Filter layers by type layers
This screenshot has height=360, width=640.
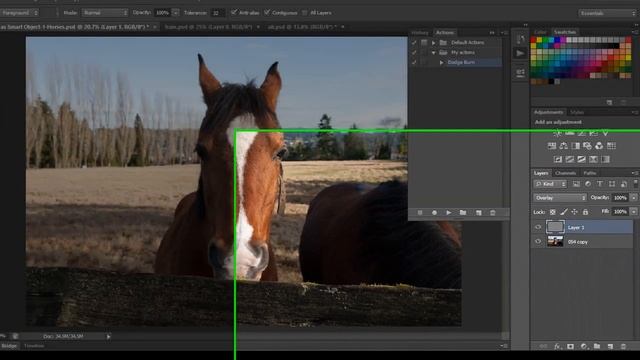click(x=600, y=184)
